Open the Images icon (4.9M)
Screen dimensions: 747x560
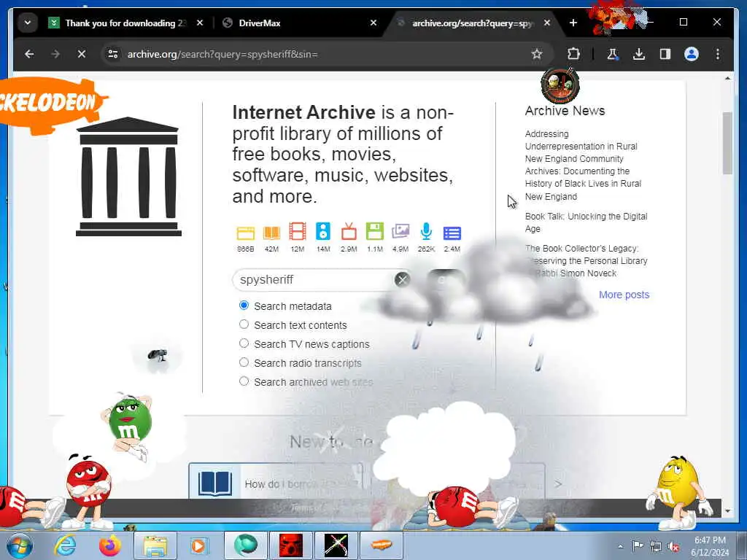400,231
